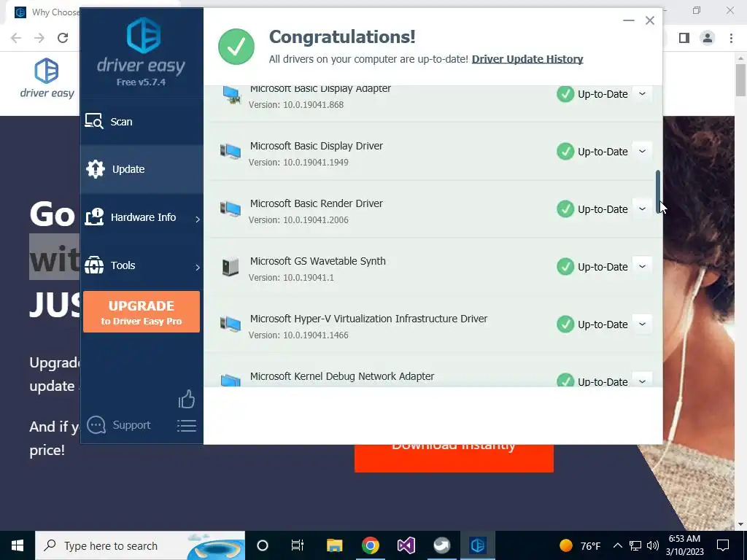Click Microsoft Basic Display Driver device icon

coord(230,152)
